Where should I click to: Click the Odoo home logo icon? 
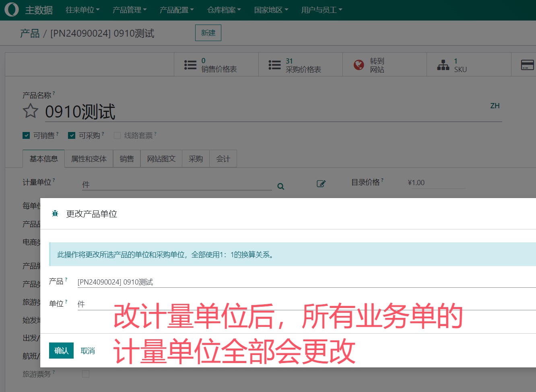click(12, 10)
